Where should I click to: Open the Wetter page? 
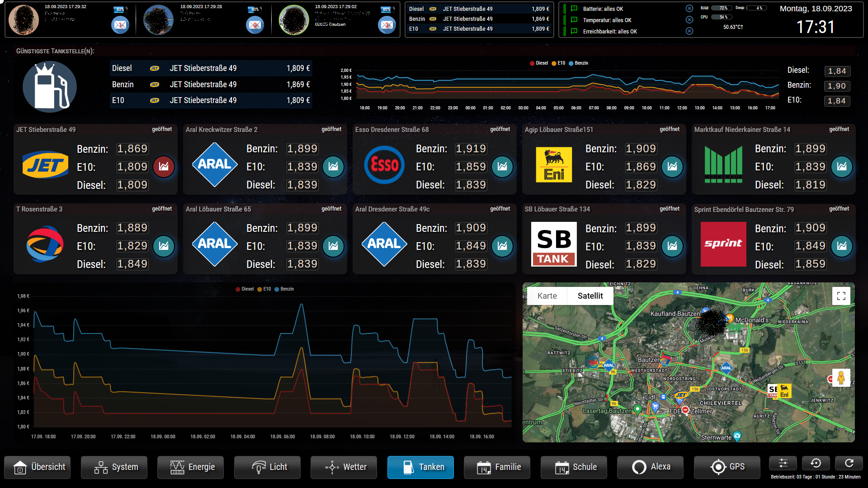click(x=344, y=467)
